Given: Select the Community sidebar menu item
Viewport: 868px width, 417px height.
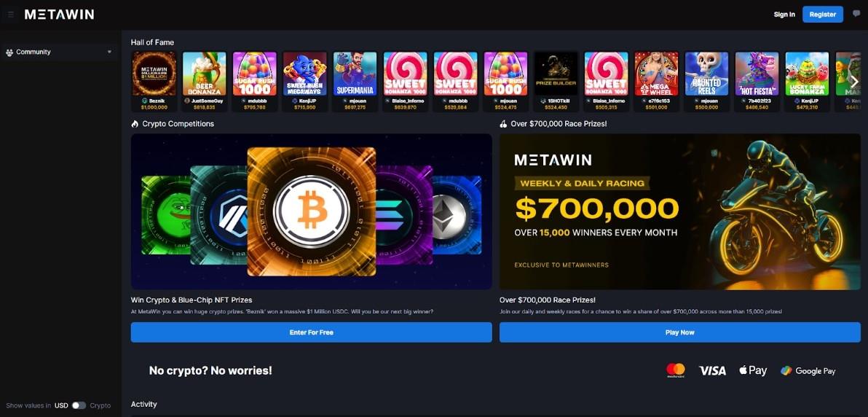Looking at the screenshot, I should point(59,52).
